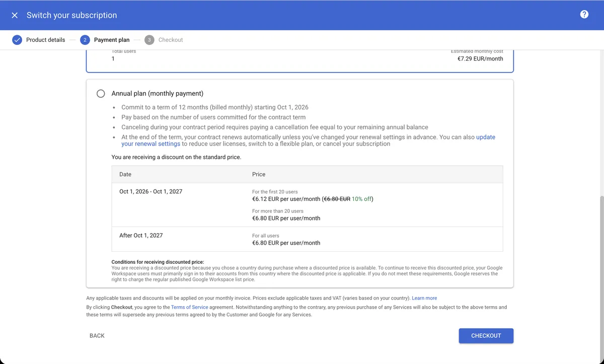
Task: Click the Switch your subscription title
Action: coord(71,15)
